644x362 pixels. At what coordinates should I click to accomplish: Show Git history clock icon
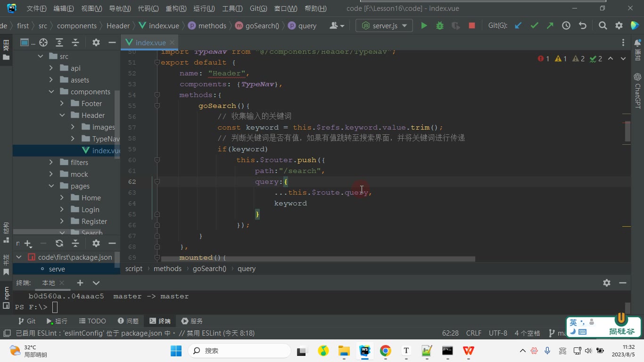pos(566,26)
